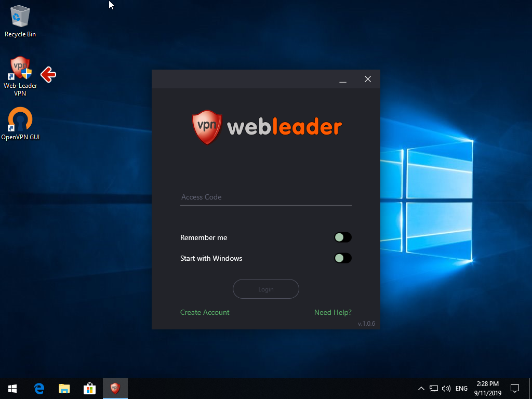Open File Explorer from the taskbar

point(64,389)
